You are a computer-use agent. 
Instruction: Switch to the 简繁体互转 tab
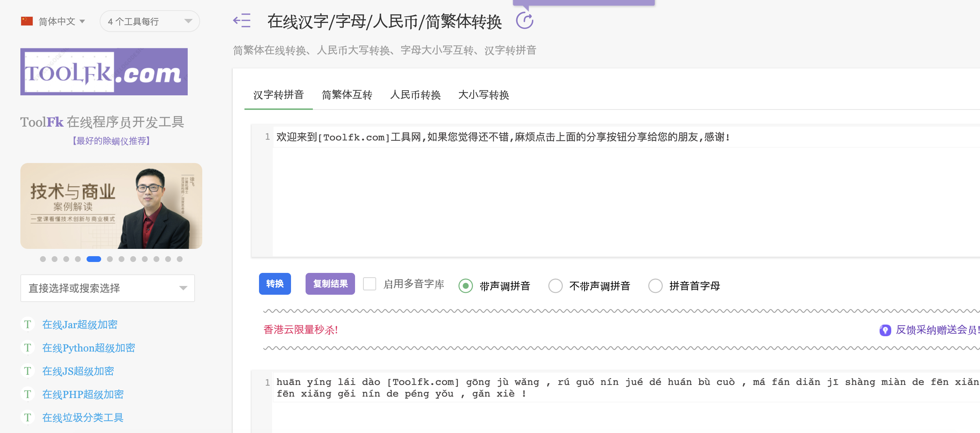pyautogui.click(x=347, y=95)
